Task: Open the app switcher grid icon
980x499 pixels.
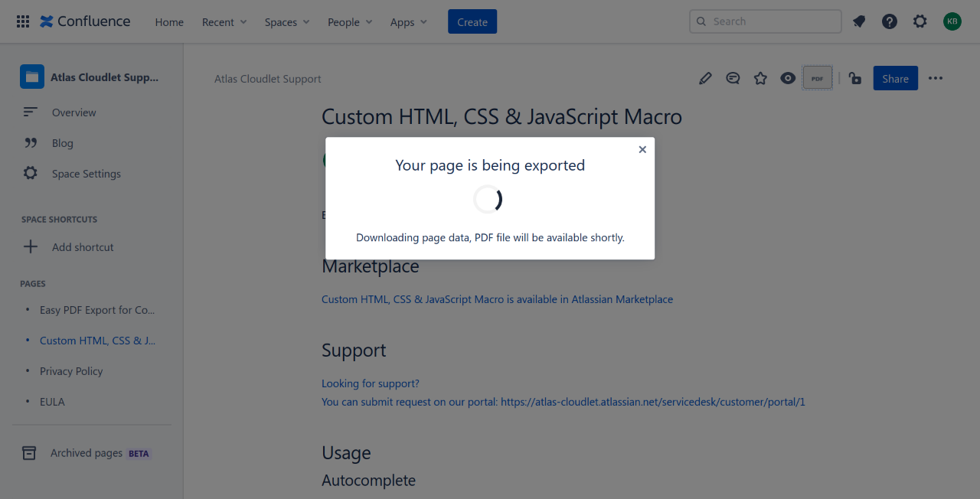Action: pyautogui.click(x=23, y=21)
